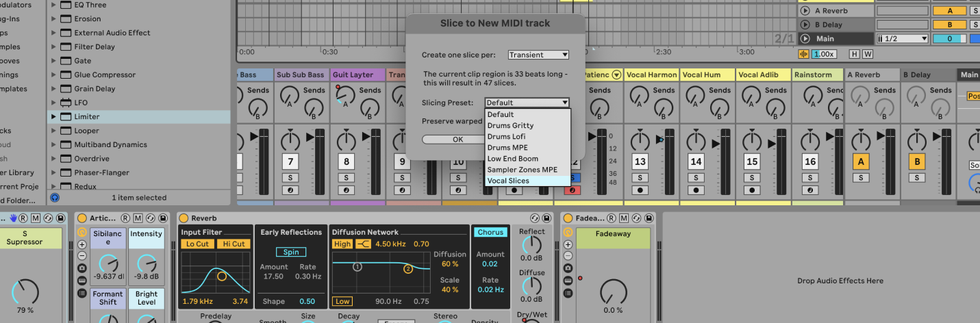The width and height of the screenshot is (980, 323).
Task: Open the Create one slice per dropdown
Action: tap(538, 55)
